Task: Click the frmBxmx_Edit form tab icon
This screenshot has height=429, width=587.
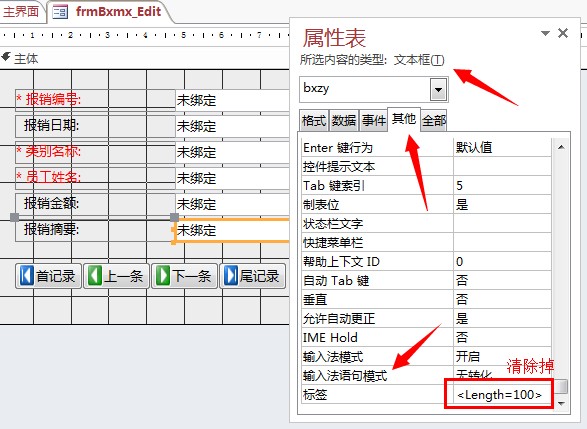Action: pyautogui.click(x=60, y=12)
